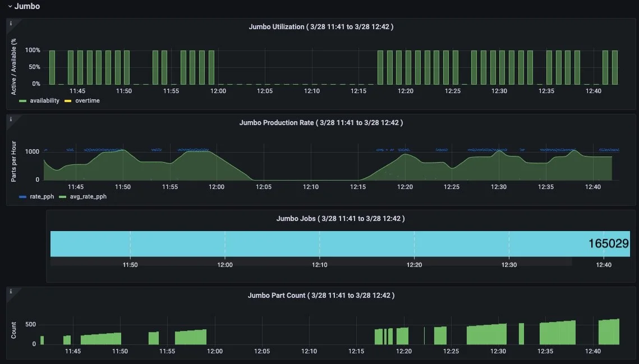
Task: Open Jumbo Utilization panel title menu
Action: [x=321, y=27]
